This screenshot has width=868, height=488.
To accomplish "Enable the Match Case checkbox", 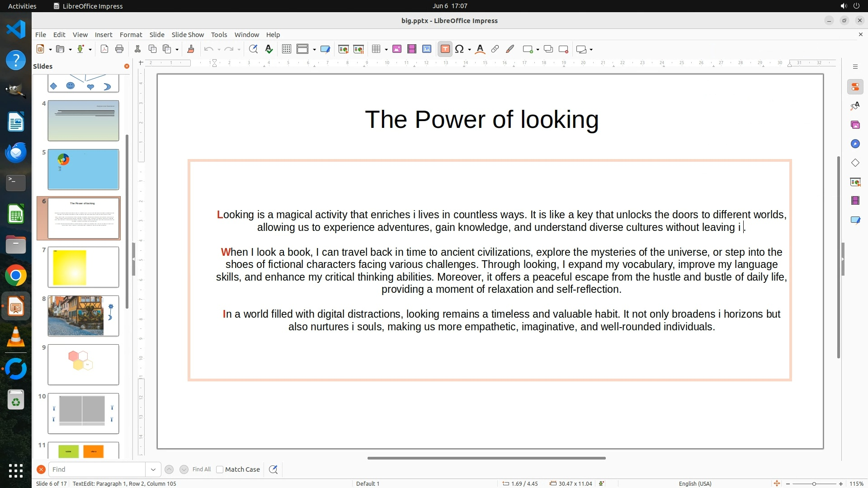I will (220, 469).
